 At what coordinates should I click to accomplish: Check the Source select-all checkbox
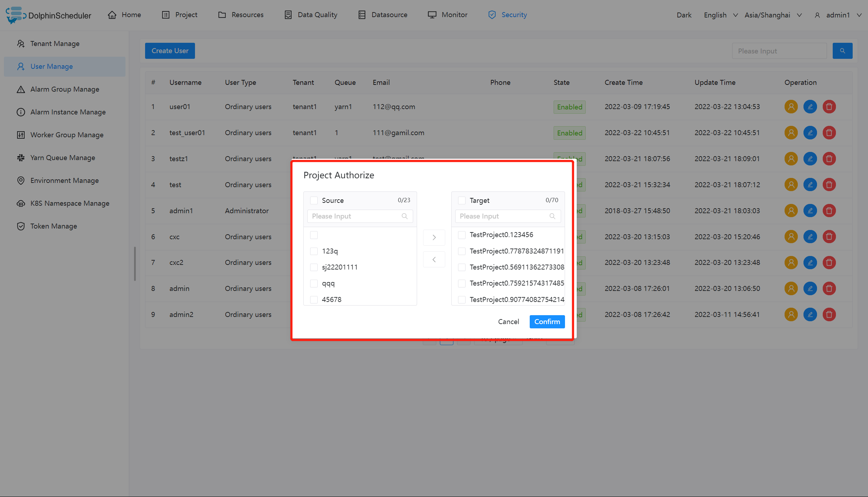tap(314, 200)
